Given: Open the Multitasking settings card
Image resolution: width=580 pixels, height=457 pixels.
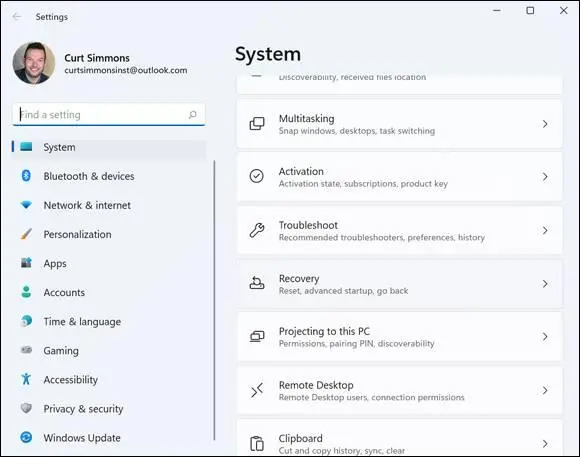Looking at the screenshot, I should 399,124.
